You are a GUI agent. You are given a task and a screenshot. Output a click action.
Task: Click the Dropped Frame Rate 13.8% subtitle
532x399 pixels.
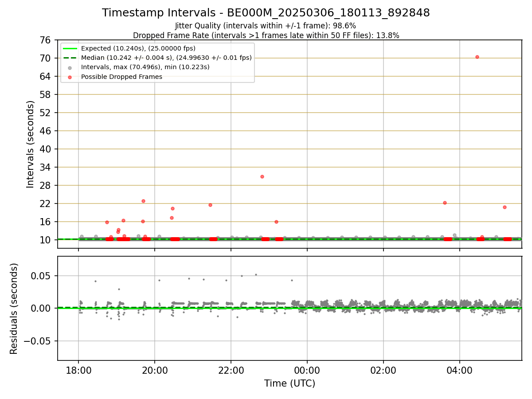pos(266,35)
